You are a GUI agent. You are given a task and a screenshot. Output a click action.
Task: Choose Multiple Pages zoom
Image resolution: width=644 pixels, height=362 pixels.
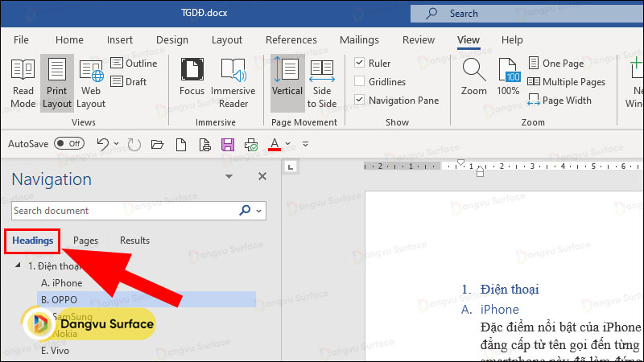(567, 82)
